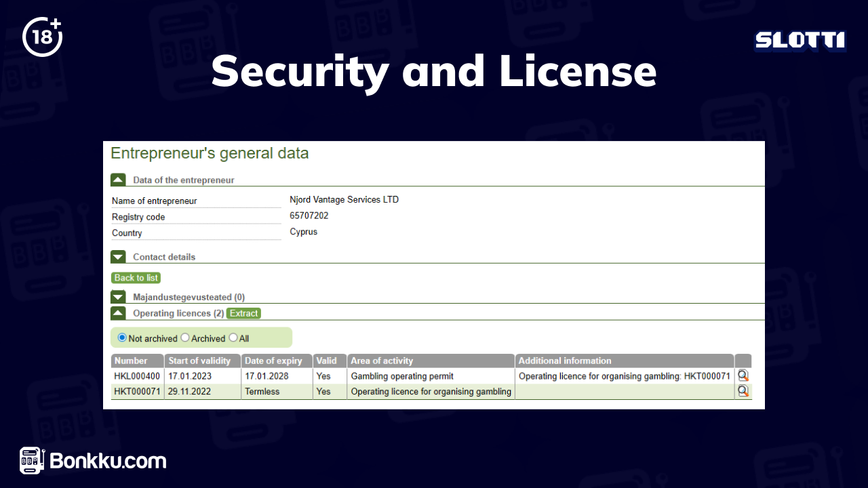Sort by the Number column header

[x=138, y=361]
